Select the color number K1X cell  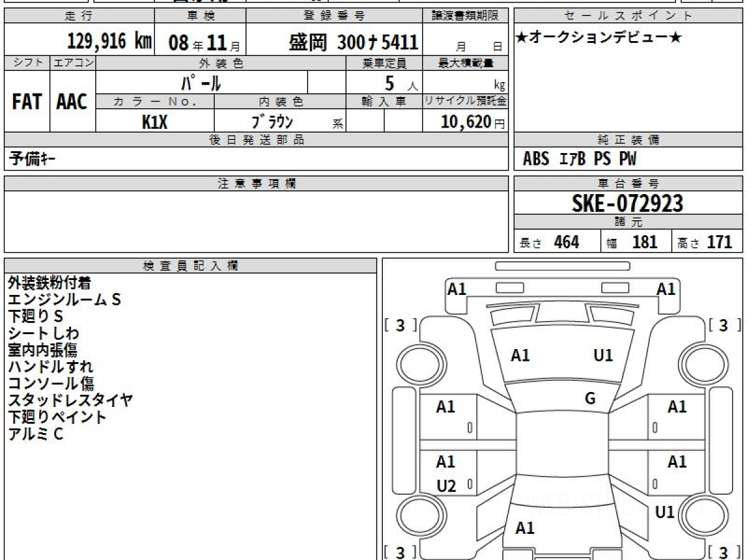point(154,122)
